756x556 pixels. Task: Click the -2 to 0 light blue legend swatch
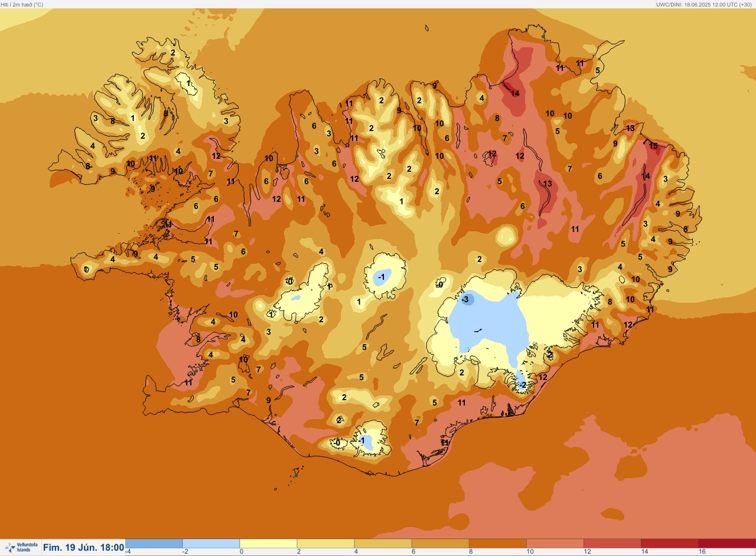[x=211, y=543]
